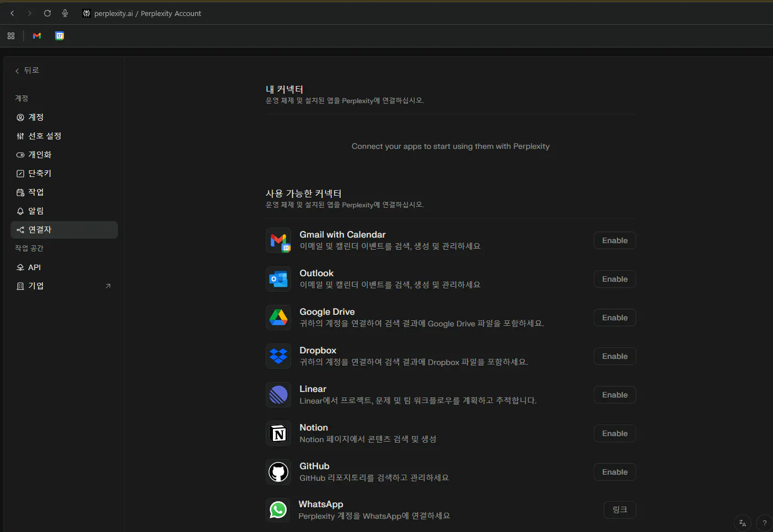The width and height of the screenshot is (773, 532).
Task: Click the WhatsApp connector icon
Action: point(278,510)
